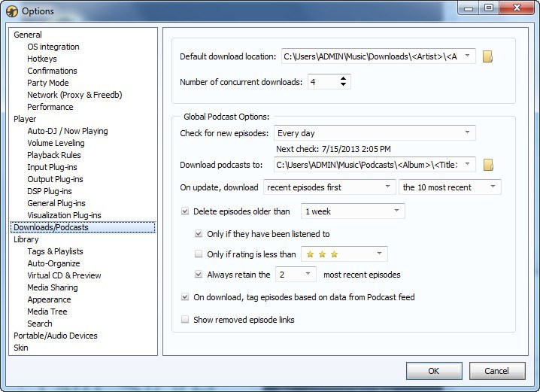Select Party Mode options
This screenshot has height=392, width=540.
coord(48,83)
